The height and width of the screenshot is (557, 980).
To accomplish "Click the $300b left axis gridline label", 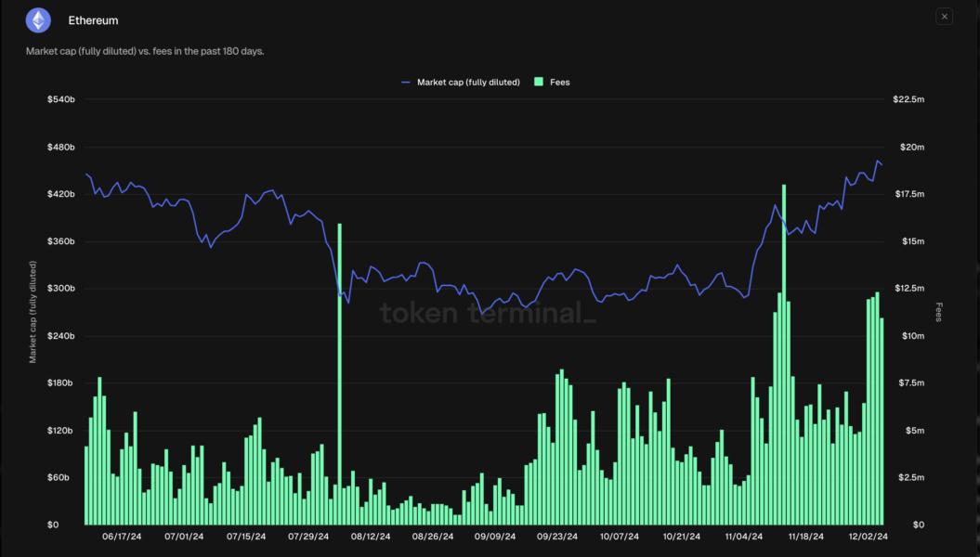I will point(61,289).
